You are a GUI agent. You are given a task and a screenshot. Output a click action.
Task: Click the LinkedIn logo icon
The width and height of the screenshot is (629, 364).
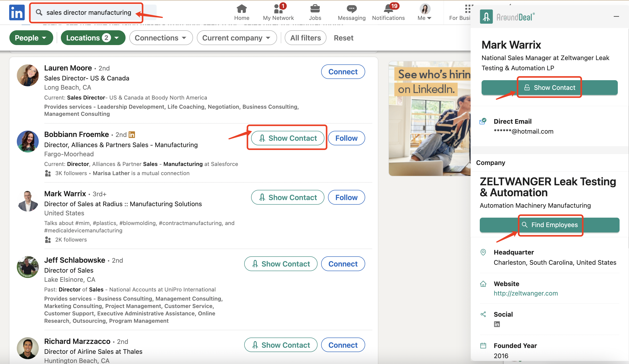pyautogui.click(x=17, y=12)
